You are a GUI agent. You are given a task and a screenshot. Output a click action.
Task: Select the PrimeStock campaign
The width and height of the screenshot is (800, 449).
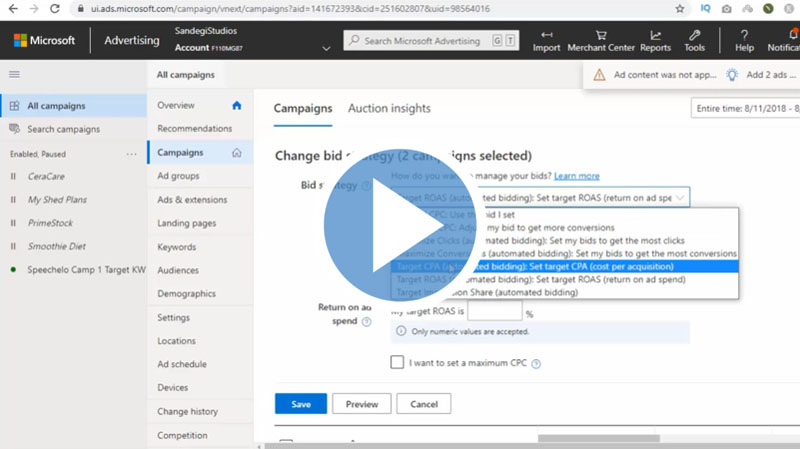[x=50, y=223]
